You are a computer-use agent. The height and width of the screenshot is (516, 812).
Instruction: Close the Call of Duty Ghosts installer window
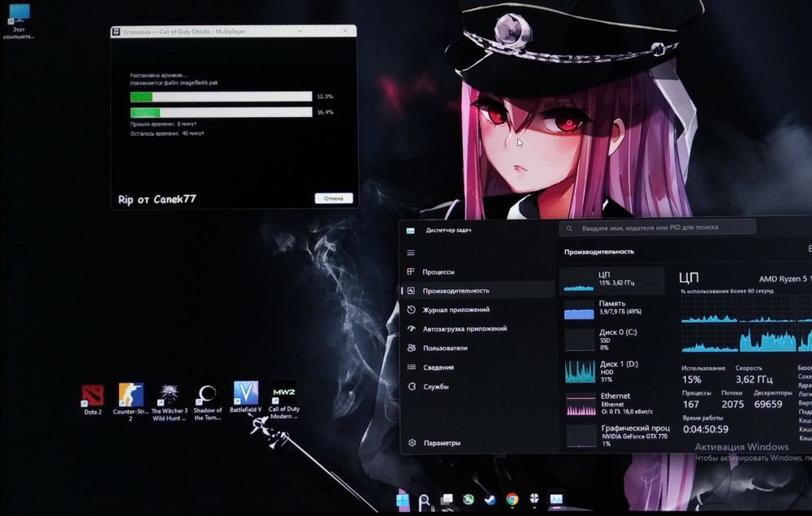tap(345, 31)
